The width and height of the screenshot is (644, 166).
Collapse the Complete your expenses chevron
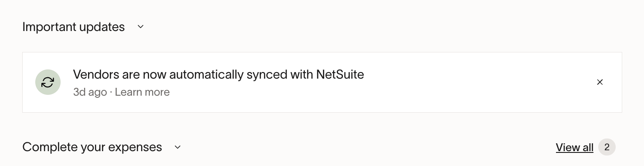pyautogui.click(x=177, y=147)
